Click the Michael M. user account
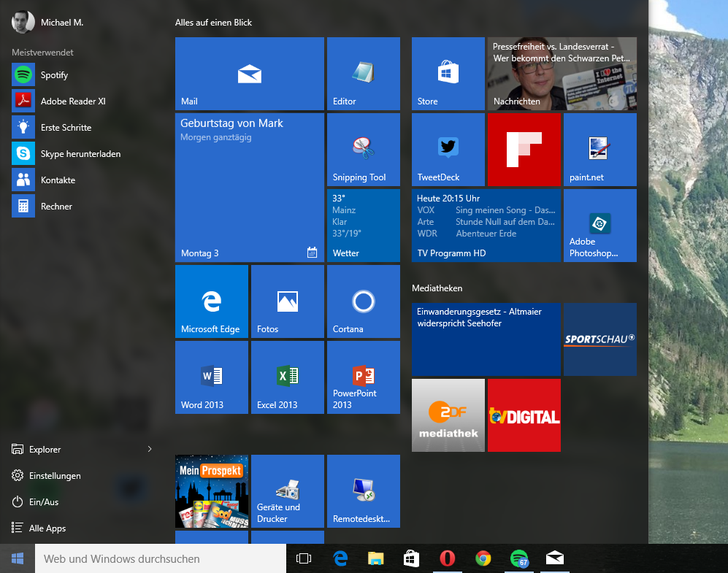 point(47,23)
